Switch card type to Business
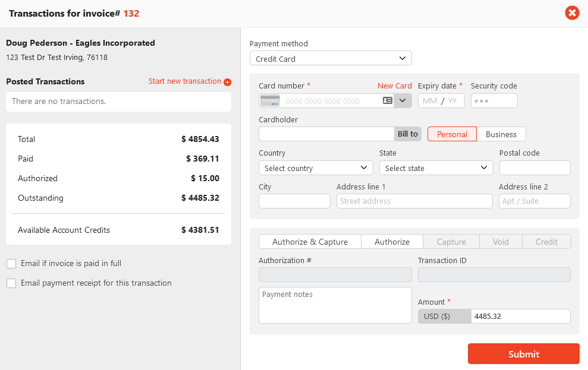Screen dimensions: 588x370 click(501, 134)
